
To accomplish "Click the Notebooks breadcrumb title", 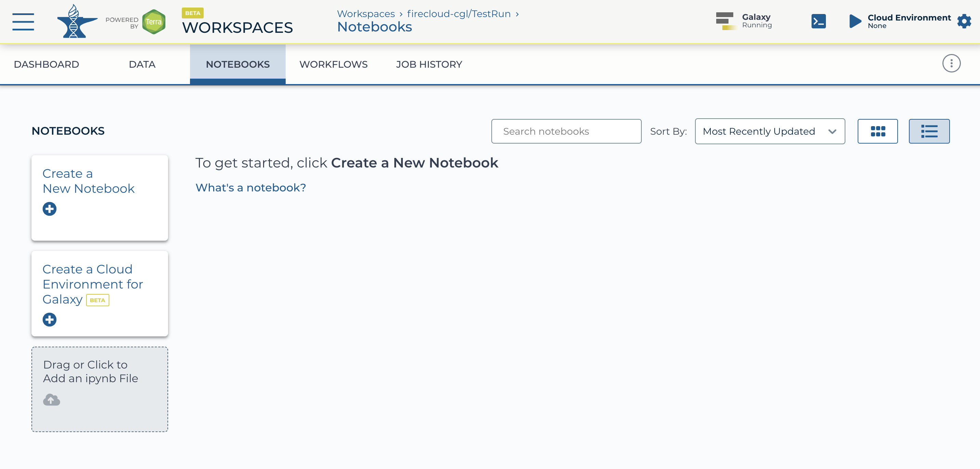I will click(x=375, y=27).
